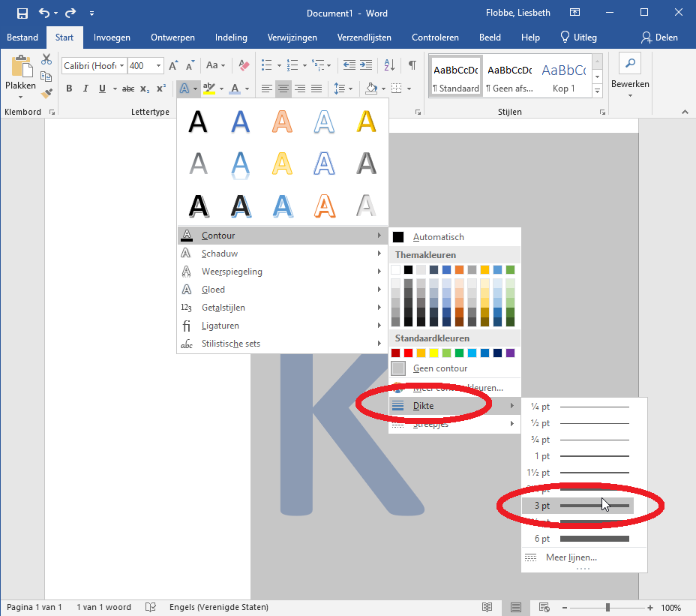Activate the Format Painter brush
This screenshot has height=616, width=696.
click(x=46, y=93)
